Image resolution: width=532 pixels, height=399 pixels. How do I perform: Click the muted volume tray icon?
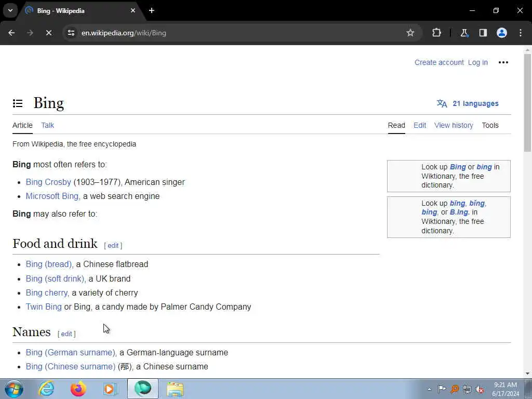pos(480,389)
